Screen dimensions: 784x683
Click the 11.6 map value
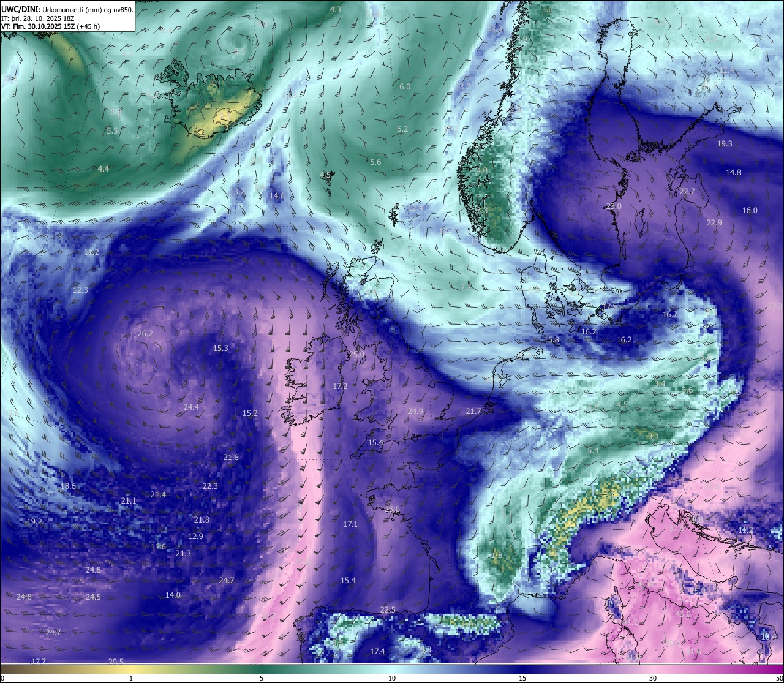158,547
